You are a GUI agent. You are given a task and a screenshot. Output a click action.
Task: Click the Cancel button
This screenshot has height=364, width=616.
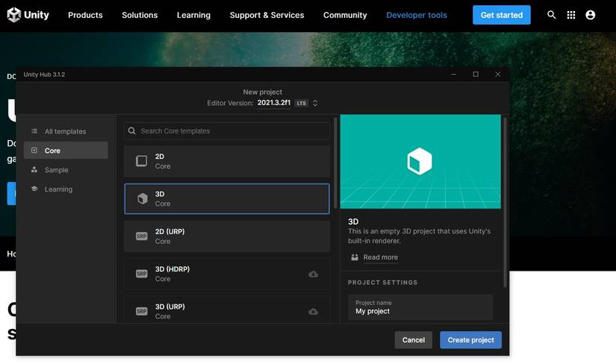pos(414,340)
